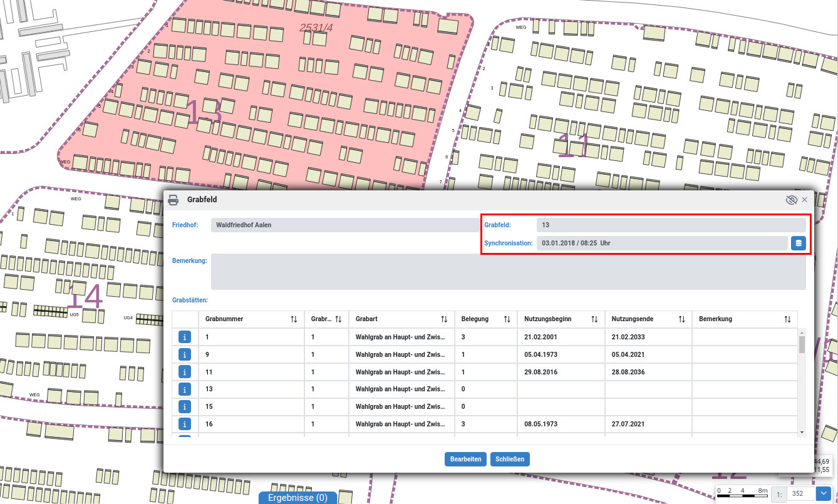Click the database sync icon beside Synchronisation

point(798,243)
